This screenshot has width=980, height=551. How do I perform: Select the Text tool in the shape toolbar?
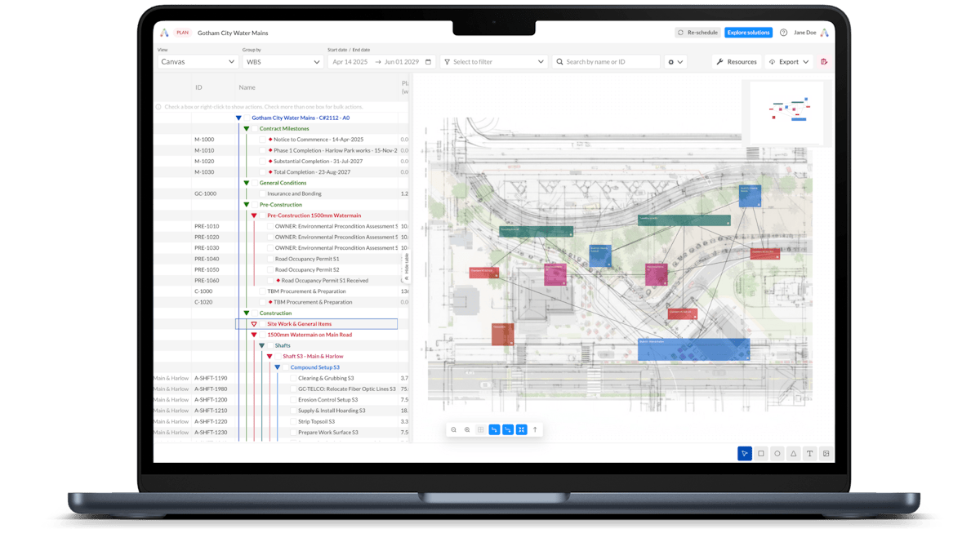click(x=809, y=453)
